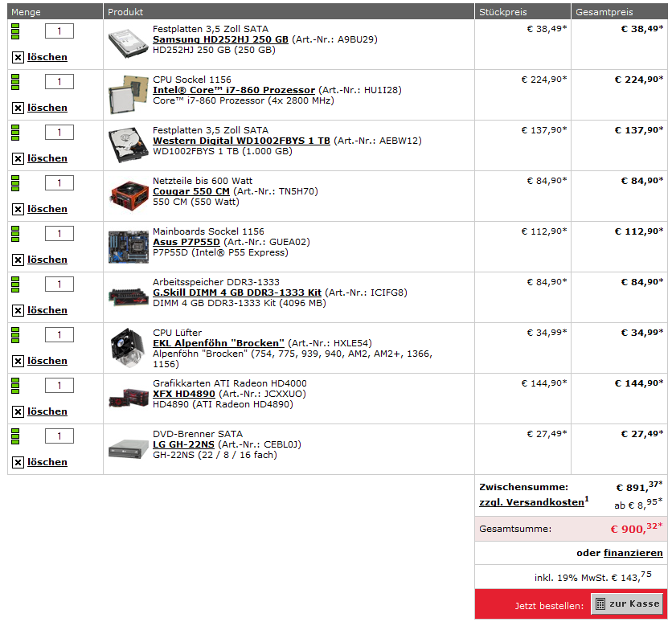Image resolution: width=672 pixels, height=626 pixels.
Task: Focus quantity field for Cougar 550 CM
Action: pyautogui.click(x=59, y=182)
